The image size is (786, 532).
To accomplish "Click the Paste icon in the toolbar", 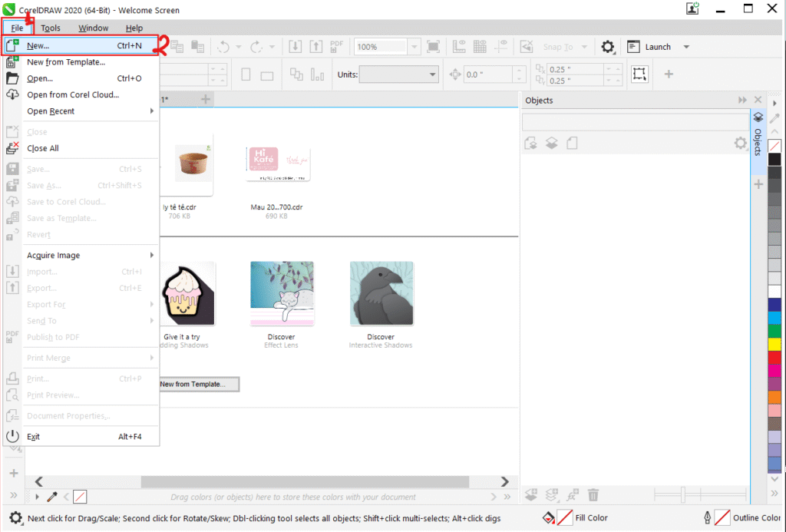I will 198,47.
